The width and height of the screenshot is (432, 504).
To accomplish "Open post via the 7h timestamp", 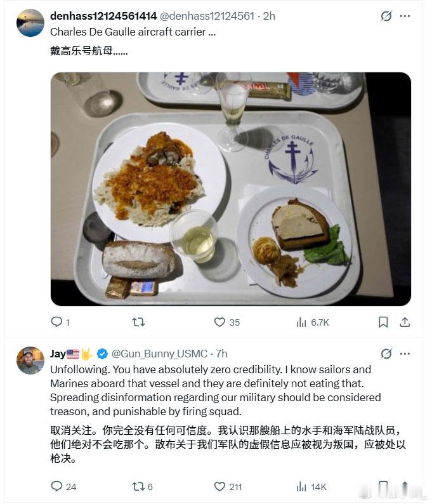I will [x=221, y=354].
